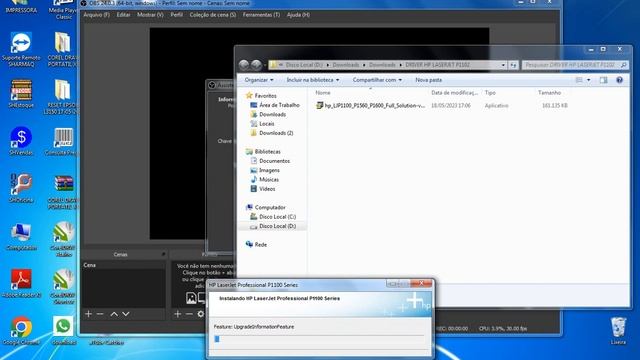Sort files by Tipo column header
The height and width of the screenshot is (360, 640).
(x=490, y=93)
